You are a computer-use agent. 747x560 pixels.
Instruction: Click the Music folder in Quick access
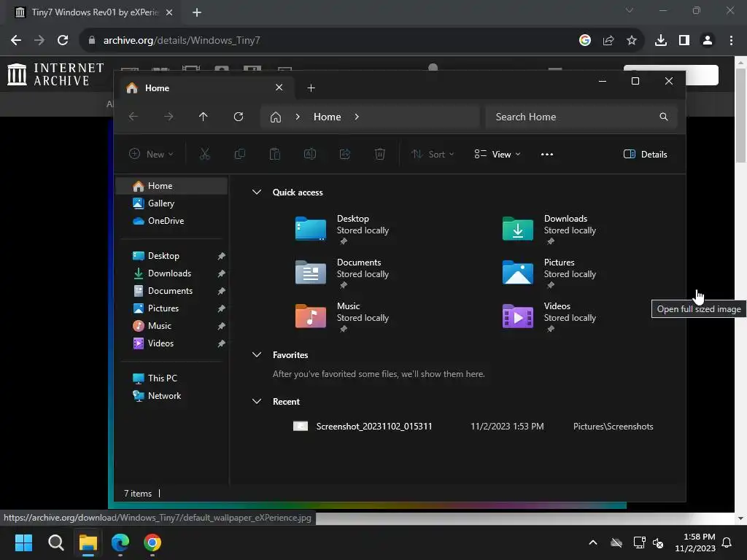(x=341, y=316)
